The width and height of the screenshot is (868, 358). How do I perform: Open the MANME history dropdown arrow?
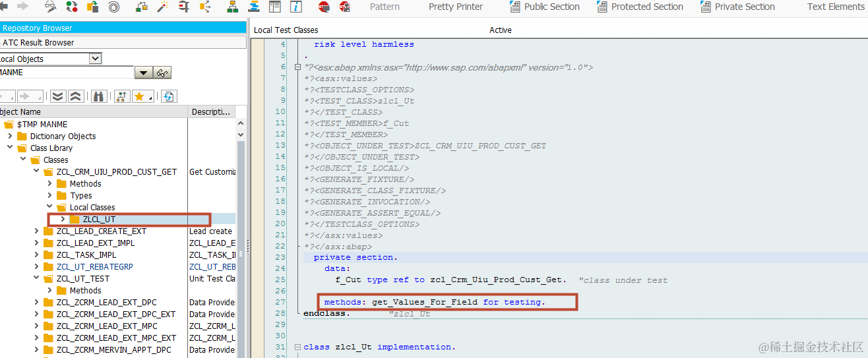143,73
